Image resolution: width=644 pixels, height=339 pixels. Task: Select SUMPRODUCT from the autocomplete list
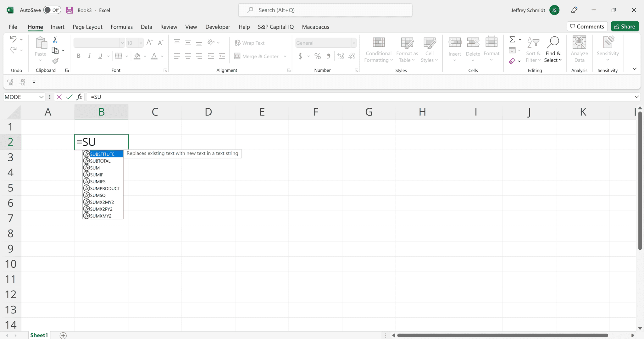coord(104,188)
